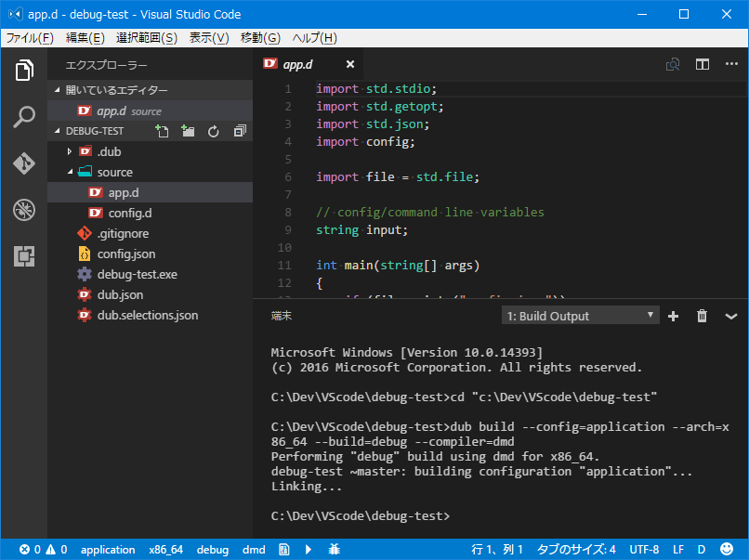Click line number 11 in the gutter
Screen dimensions: 749x560
284,266
